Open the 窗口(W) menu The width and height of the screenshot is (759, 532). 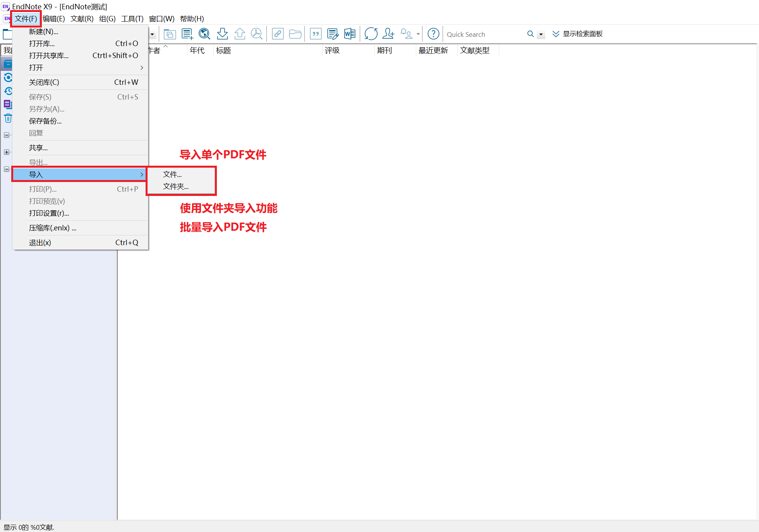pyautogui.click(x=162, y=19)
